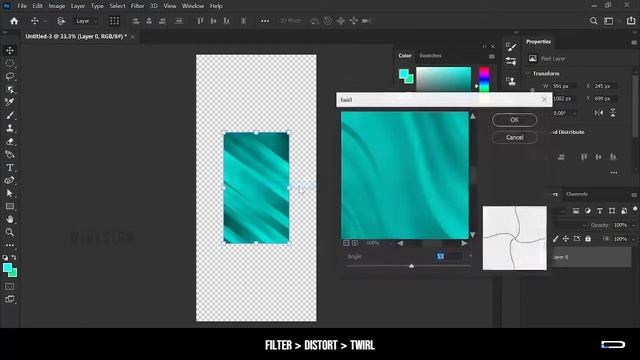Viewport: 640px width, 360px height.
Task: Open the Edit Toolbar three-dots menu
Action: [10, 245]
